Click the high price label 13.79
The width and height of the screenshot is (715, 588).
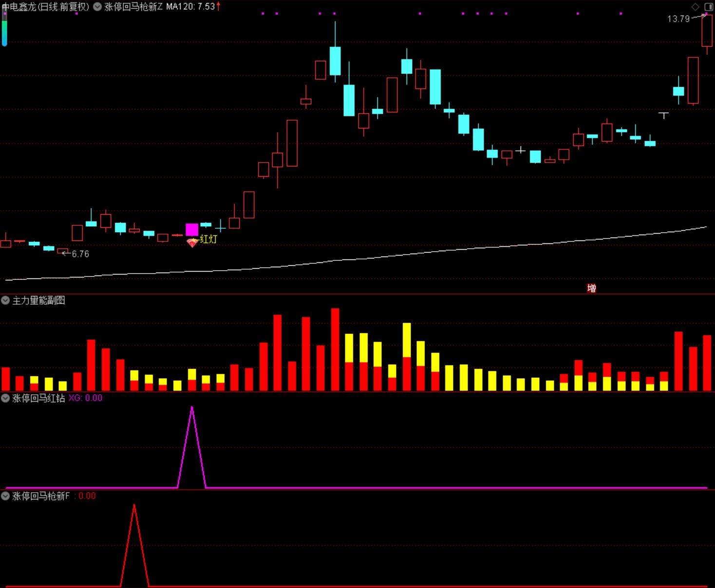coord(678,19)
